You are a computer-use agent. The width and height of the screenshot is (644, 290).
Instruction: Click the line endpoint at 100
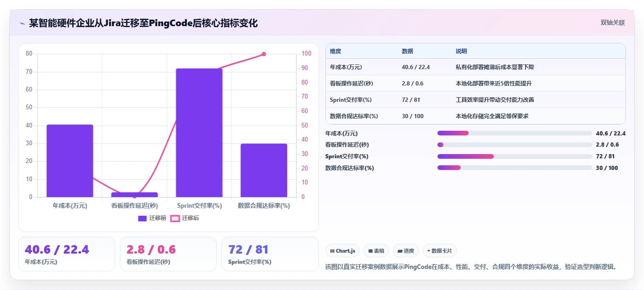click(264, 54)
